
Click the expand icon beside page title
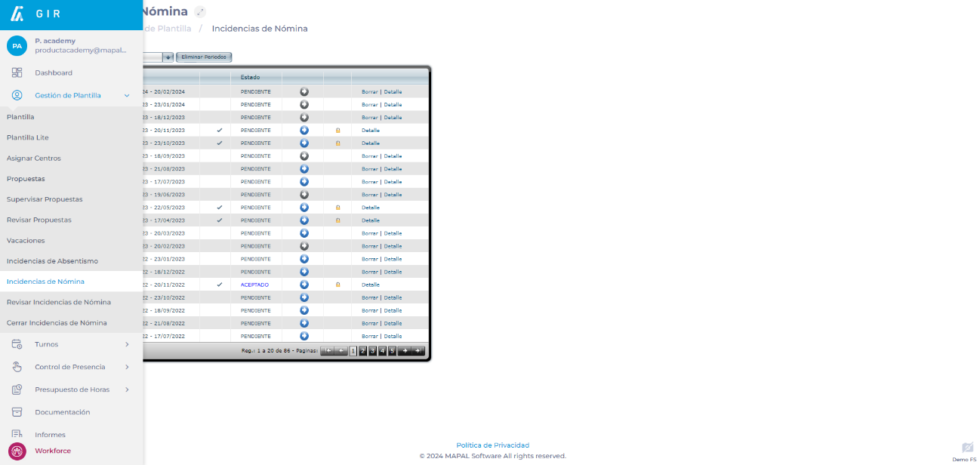pyautogui.click(x=199, y=11)
